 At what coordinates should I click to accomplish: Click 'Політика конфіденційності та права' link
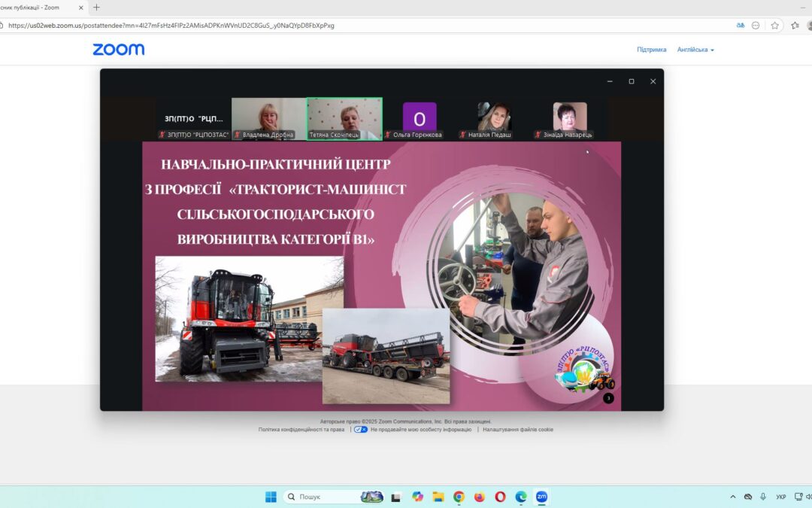click(x=301, y=429)
